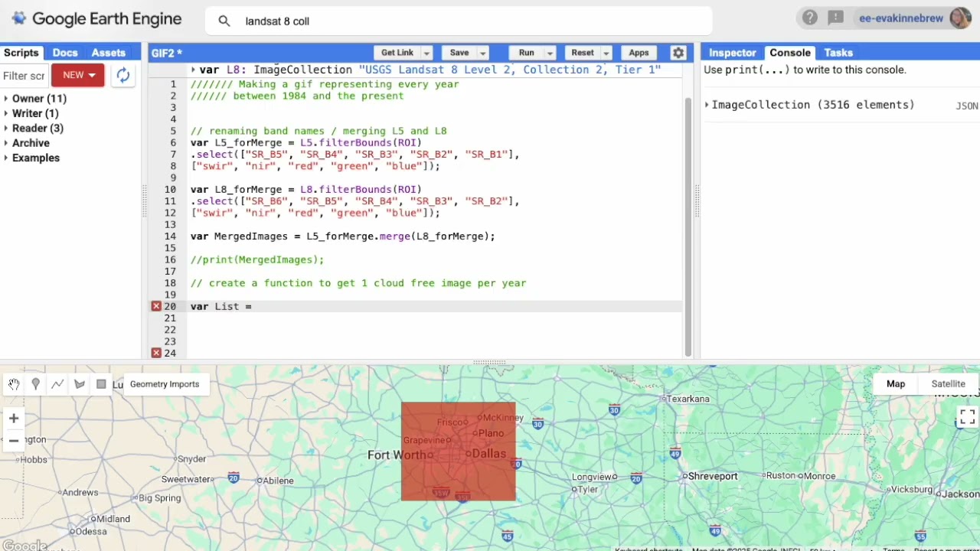
Task: Click the Google Earth Engine logo
Action: pyautogui.click(x=96, y=19)
